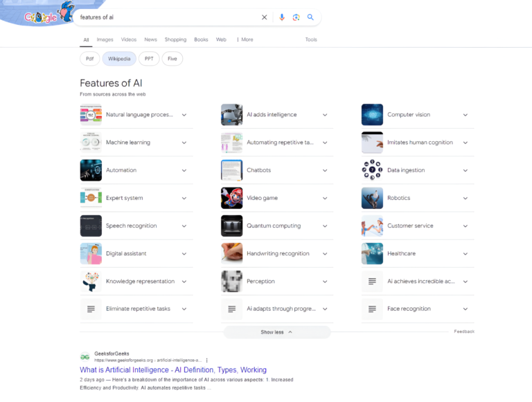Click the Data ingestion thumbnail
The height and width of the screenshot is (402, 532).
(x=372, y=170)
